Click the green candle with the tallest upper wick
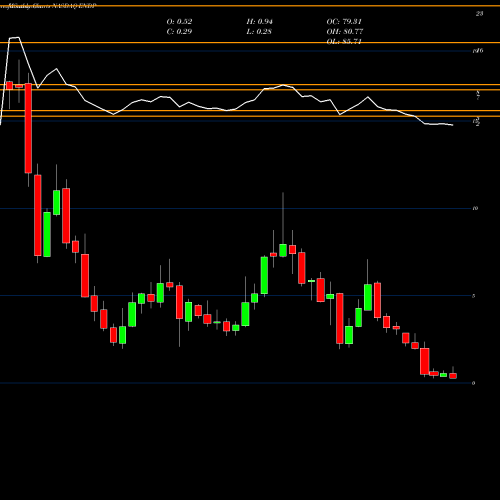500x500 pixels. (x=283, y=250)
